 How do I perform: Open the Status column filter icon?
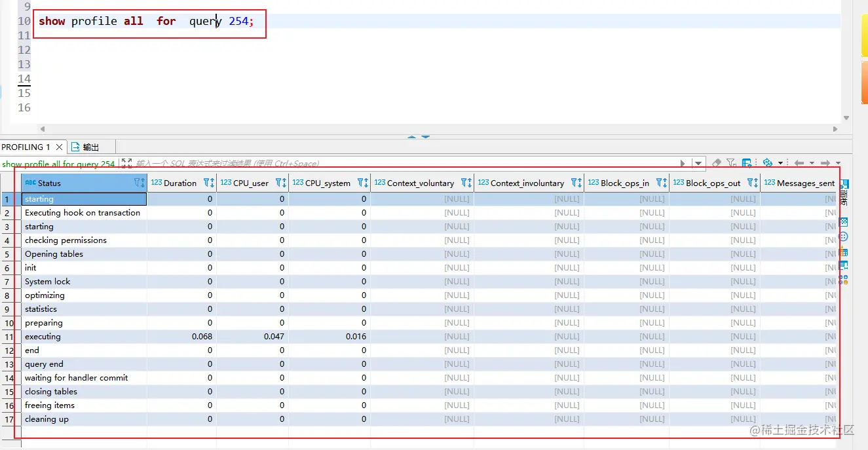click(x=138, y=183)
